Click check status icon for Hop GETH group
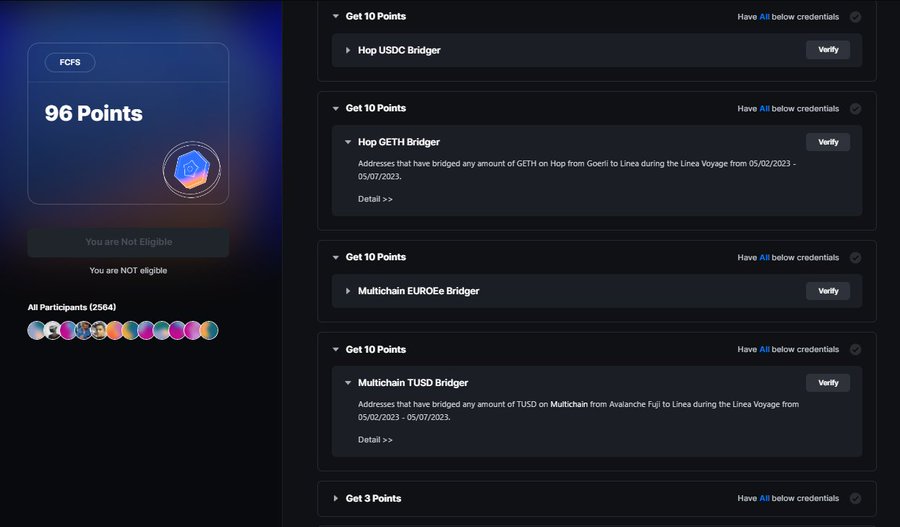 tap(855, 108)
